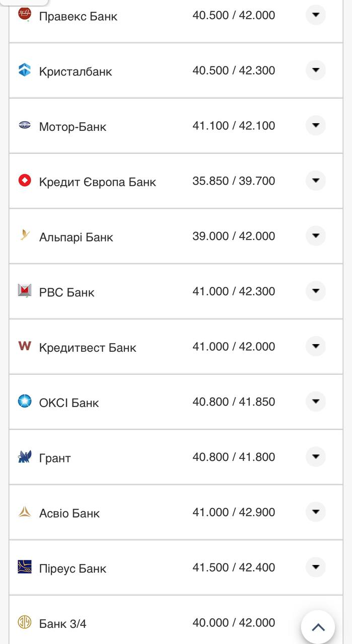Click the Піреус Банк logo icon

25,567
